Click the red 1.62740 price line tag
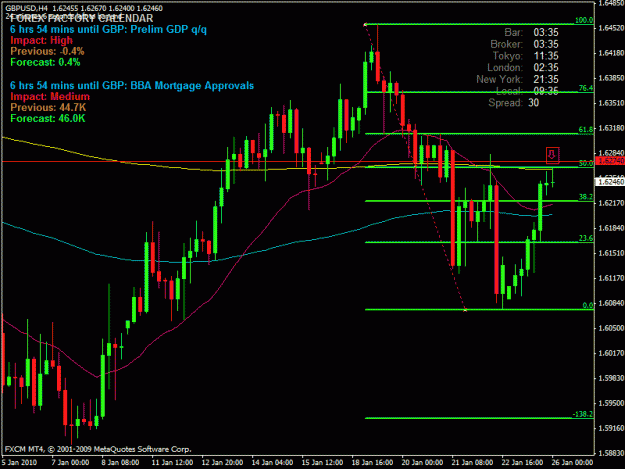Viewport: 625px width, 469px height. tap(610, 161)
